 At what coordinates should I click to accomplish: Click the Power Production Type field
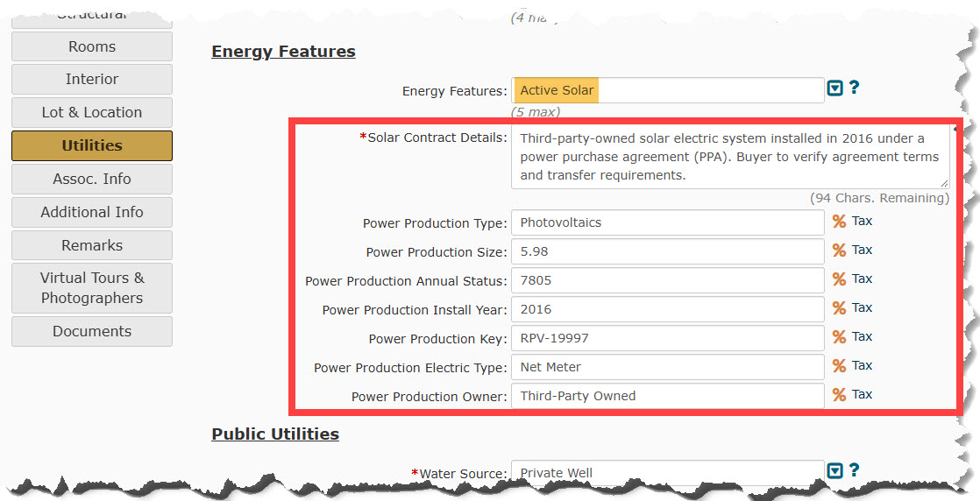pyautogui.click(x=667, y=222)
